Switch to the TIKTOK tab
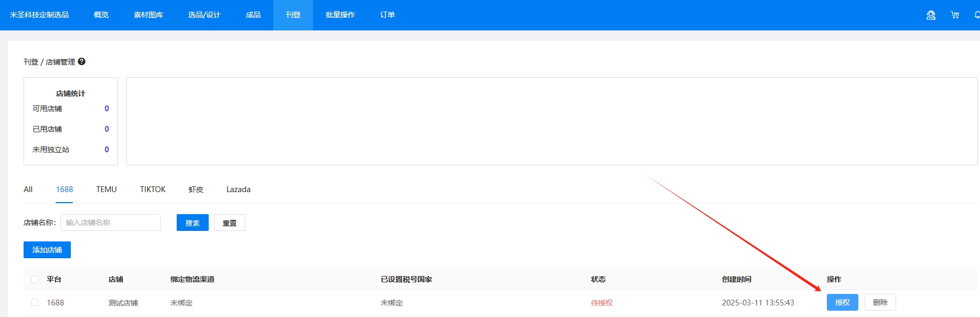 153,189
